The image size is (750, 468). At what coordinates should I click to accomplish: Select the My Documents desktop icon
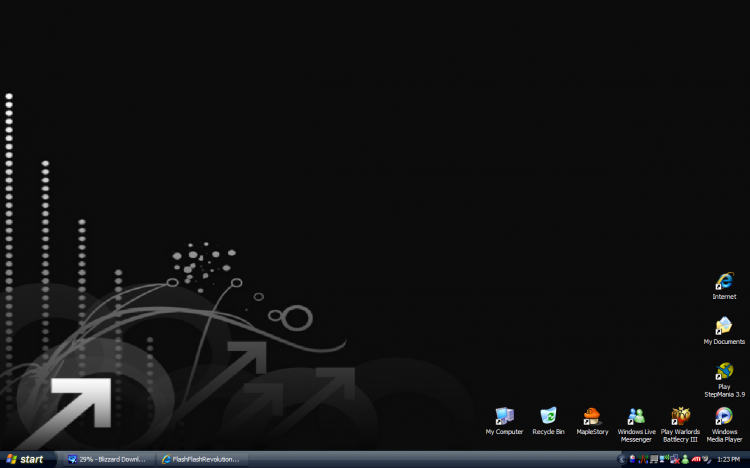(x=724, y=328)
